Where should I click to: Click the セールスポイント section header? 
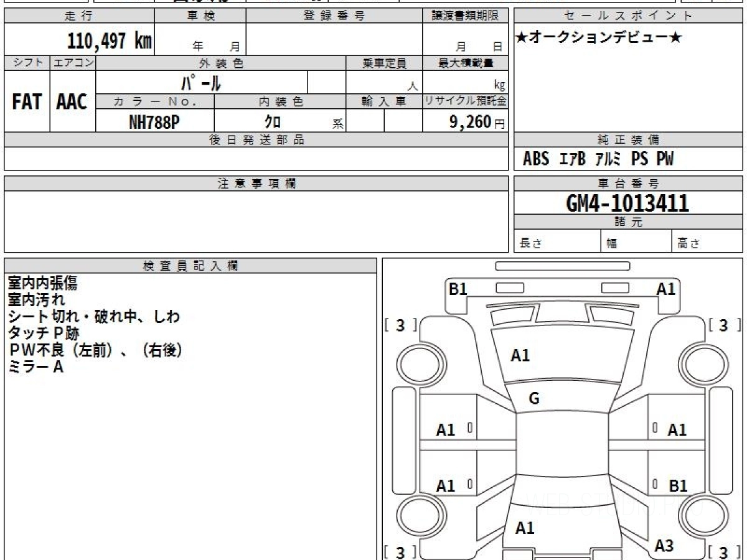coord(629,16)
